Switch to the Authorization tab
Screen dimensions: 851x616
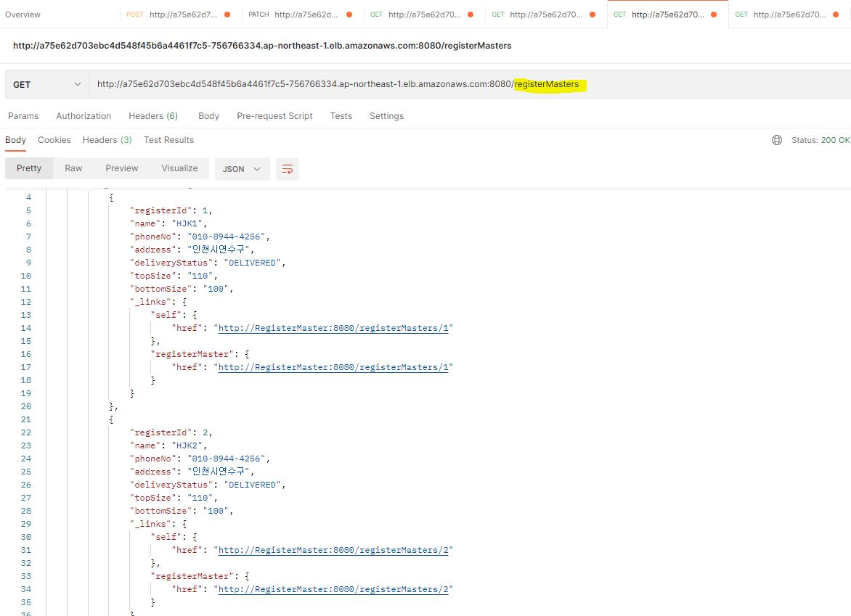point(83,115)
